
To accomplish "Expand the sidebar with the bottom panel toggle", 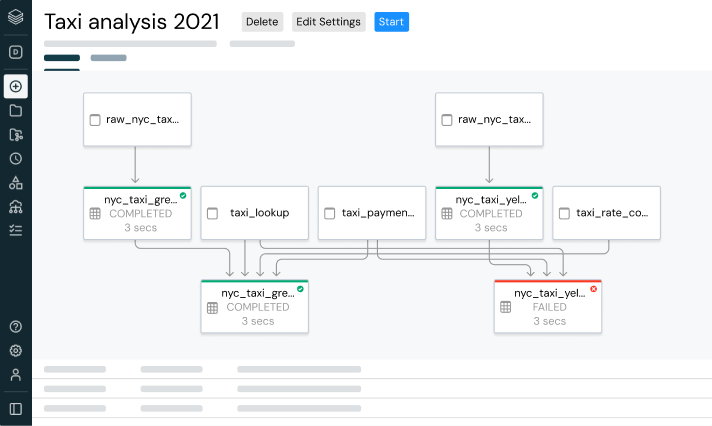I will (x=15, y=409).
